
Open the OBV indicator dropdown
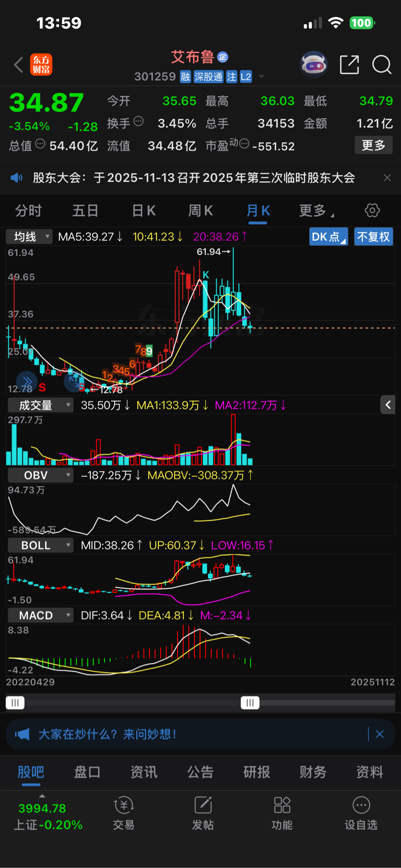click(x=40, y=475)
